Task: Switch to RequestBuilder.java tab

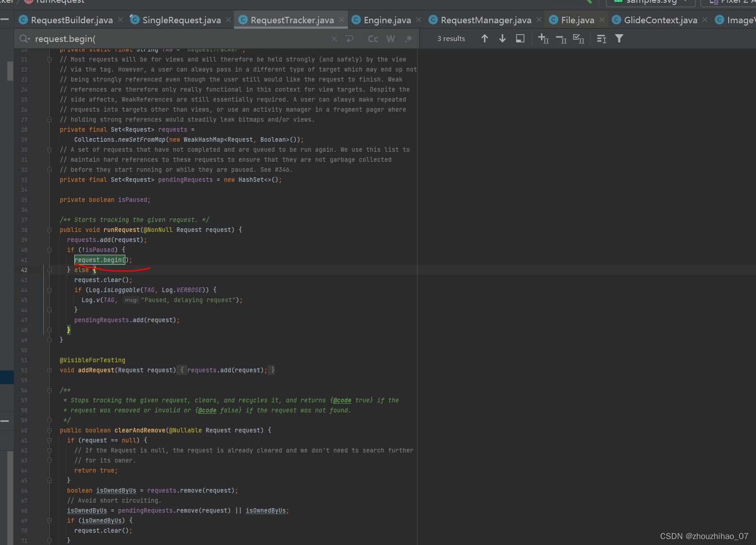Action: [x=72, y=20]
